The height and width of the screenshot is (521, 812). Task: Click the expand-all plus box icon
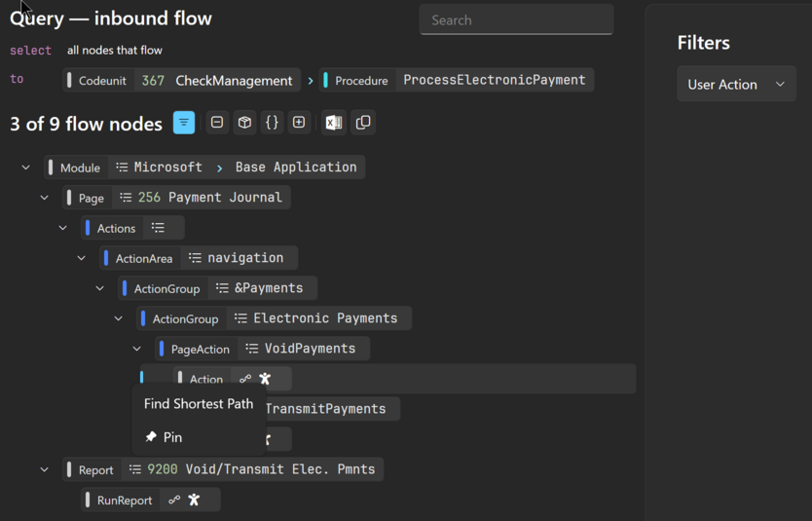pyautogui.click(x=299, y=123)
